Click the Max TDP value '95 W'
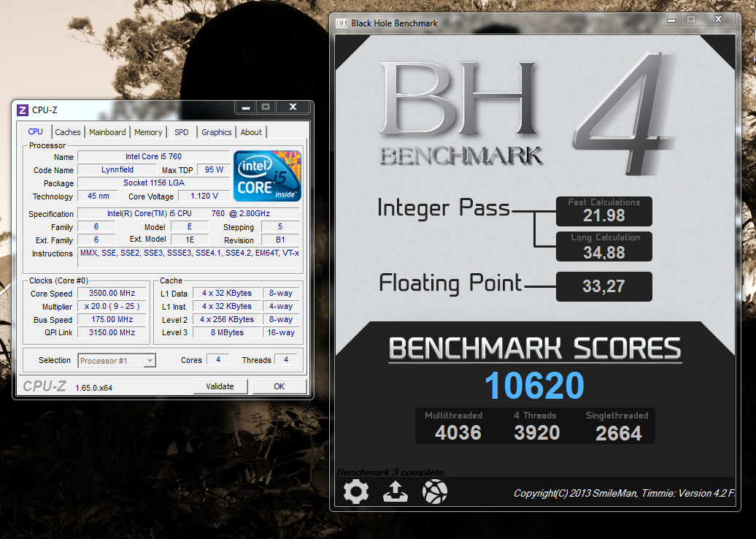 coord(214,169)
